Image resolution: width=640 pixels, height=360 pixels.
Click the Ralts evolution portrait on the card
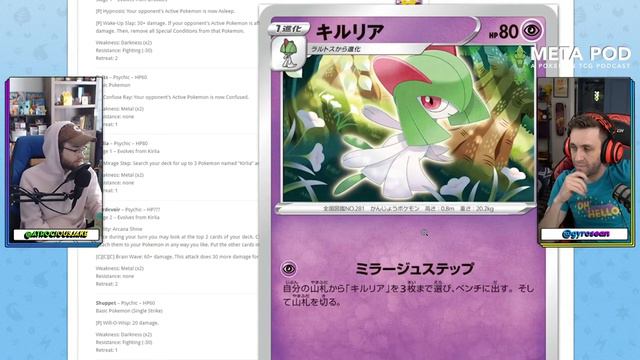pos(288,53)
